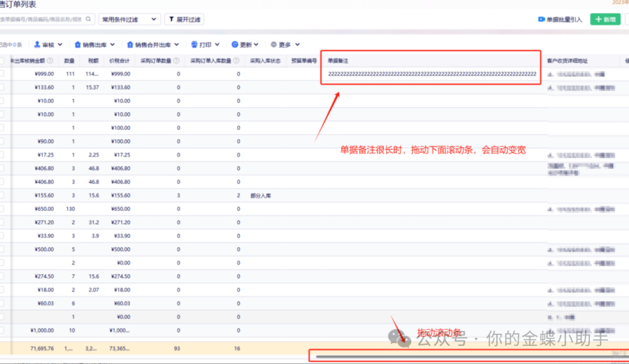The image size is (629, 364).
Task: Open the 常用条件过滤 dropdown
Action: [129, 19]
